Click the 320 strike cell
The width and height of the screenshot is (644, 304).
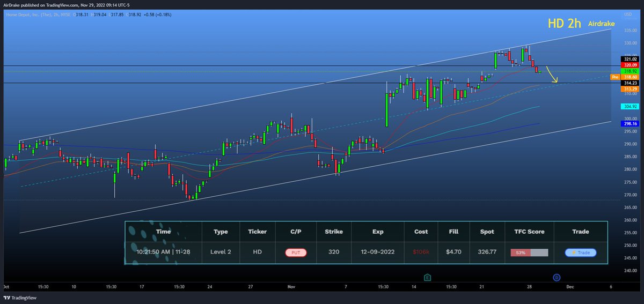point(333,252)
